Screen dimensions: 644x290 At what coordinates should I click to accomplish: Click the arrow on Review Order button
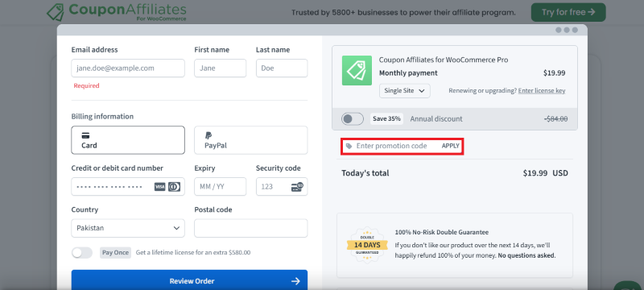[295, 281]
